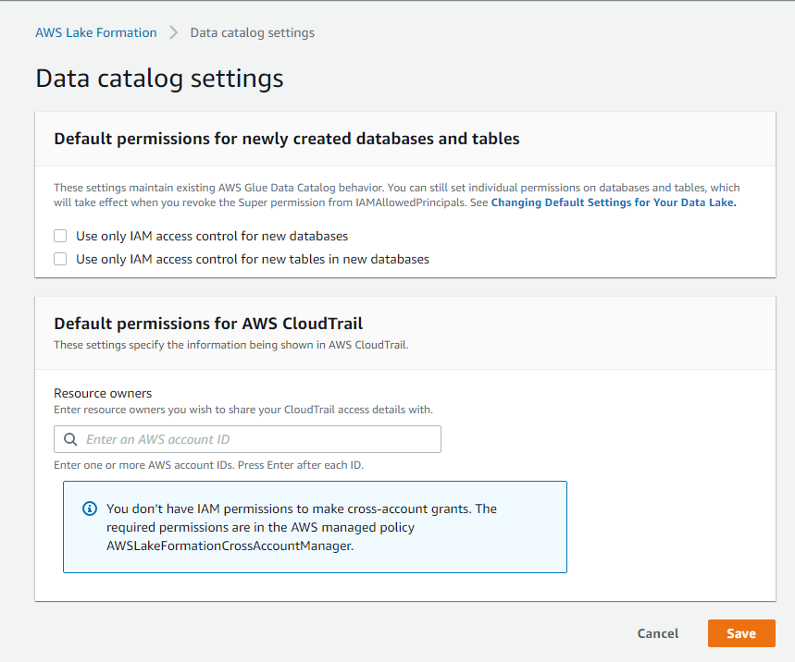Image resolution: width=795 pixels, height=662 pixels.
Task: Click the breadcrumb chevron separator icon
Action: point(173,33)
